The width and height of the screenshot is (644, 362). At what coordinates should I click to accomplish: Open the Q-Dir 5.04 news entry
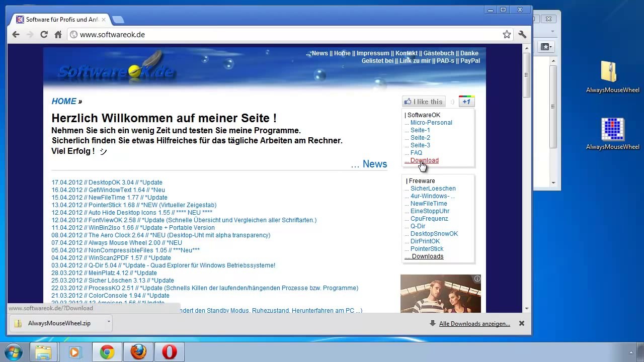(x=163, y=265)
